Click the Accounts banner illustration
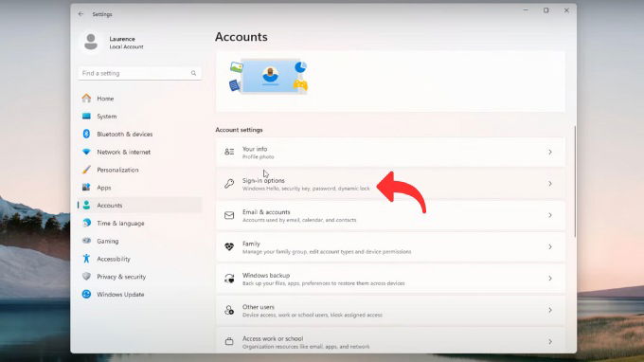This screenshot has height=362, width=644. click(x=269, y=77)
